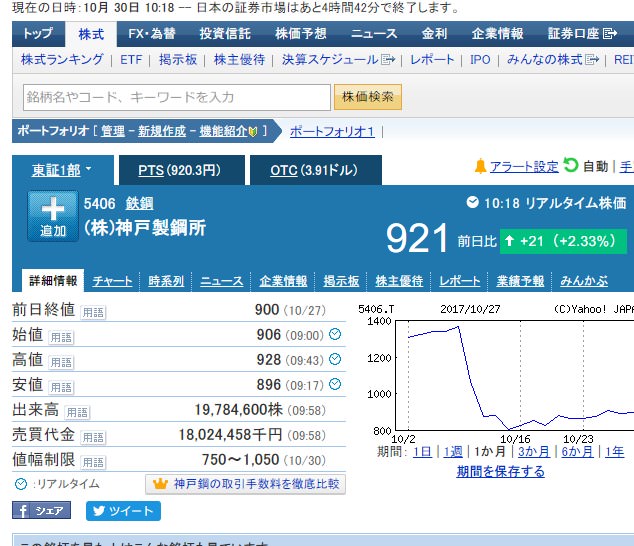Screen dimensions: 634x546
Task: Open 用語 glossary for 始値
Action: point(61,337)
